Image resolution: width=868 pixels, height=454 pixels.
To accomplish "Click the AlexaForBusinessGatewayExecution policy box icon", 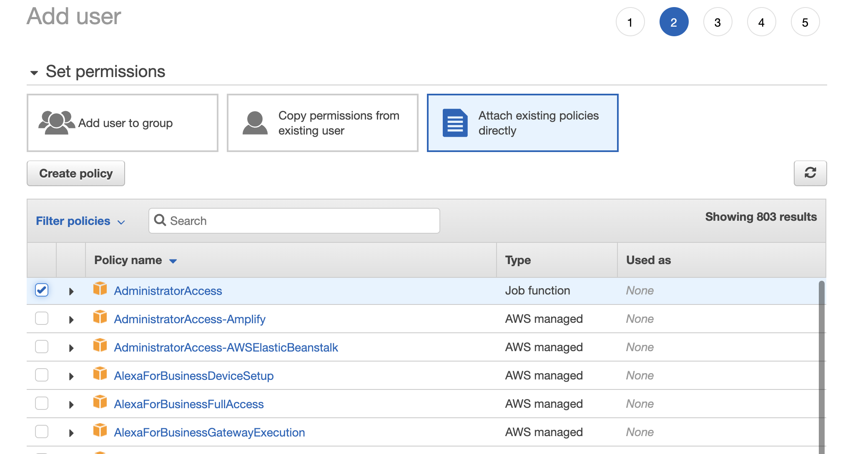I will [100, 430].
